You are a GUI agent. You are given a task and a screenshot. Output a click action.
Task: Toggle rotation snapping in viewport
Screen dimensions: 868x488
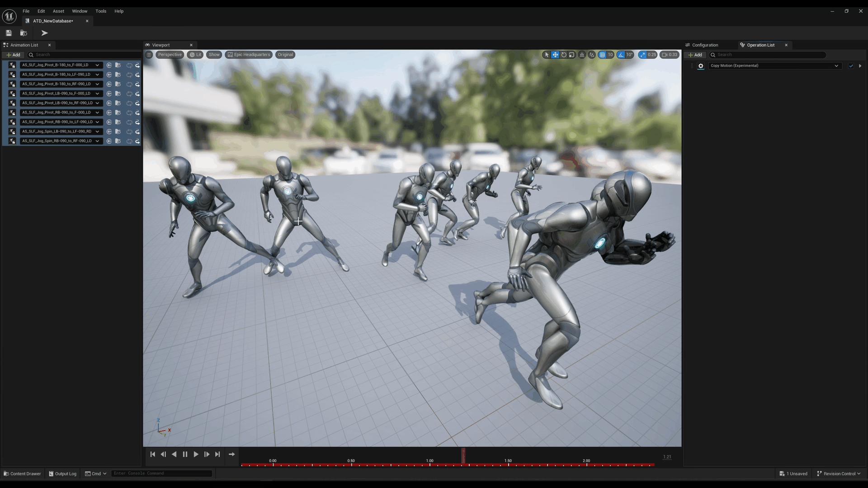(x=621, y=55)
